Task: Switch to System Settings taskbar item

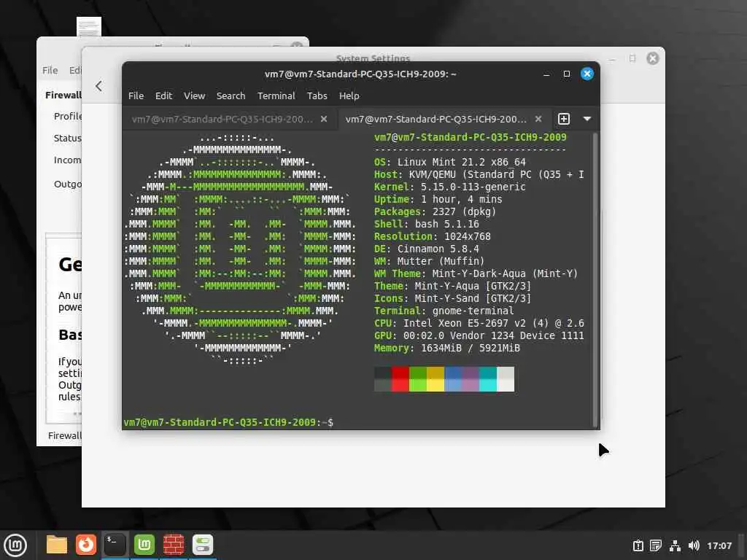Action: pos(203,545)
